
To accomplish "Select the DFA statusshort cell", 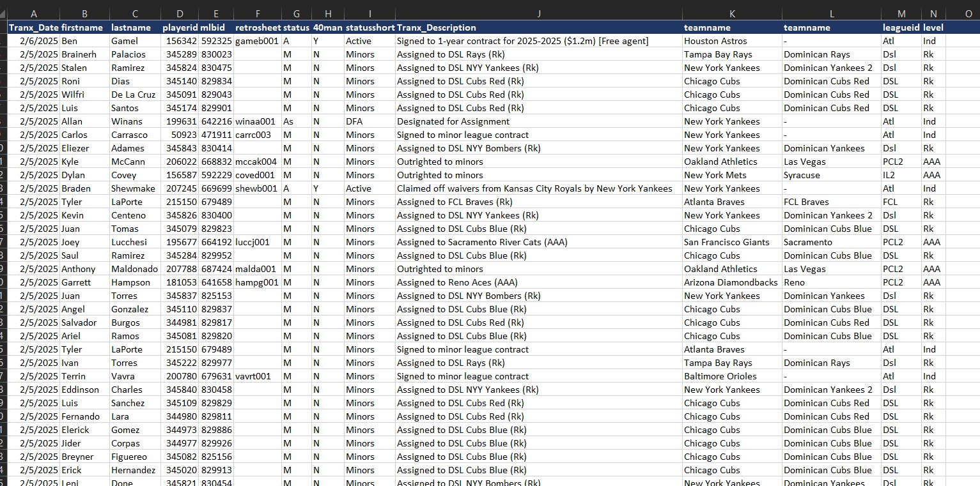I will (354, 121).
